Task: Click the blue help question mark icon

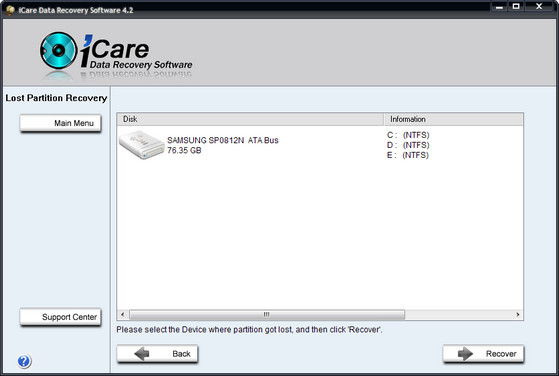Action: coord(24,361)
